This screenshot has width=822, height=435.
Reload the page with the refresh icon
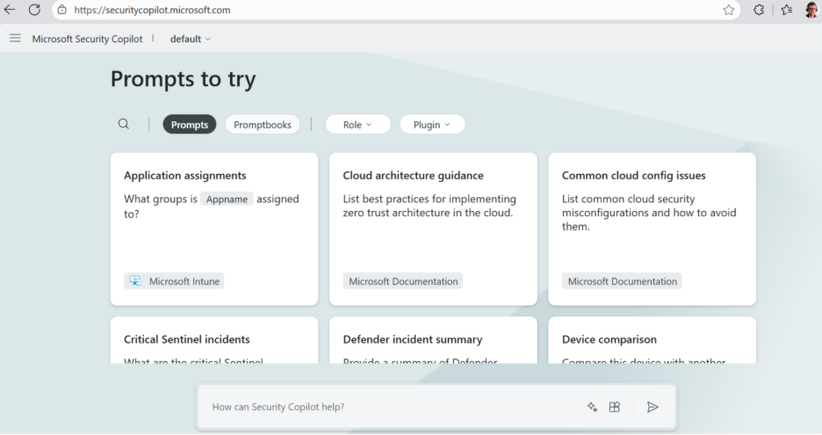pyautogui.click(x=35, y=9)
